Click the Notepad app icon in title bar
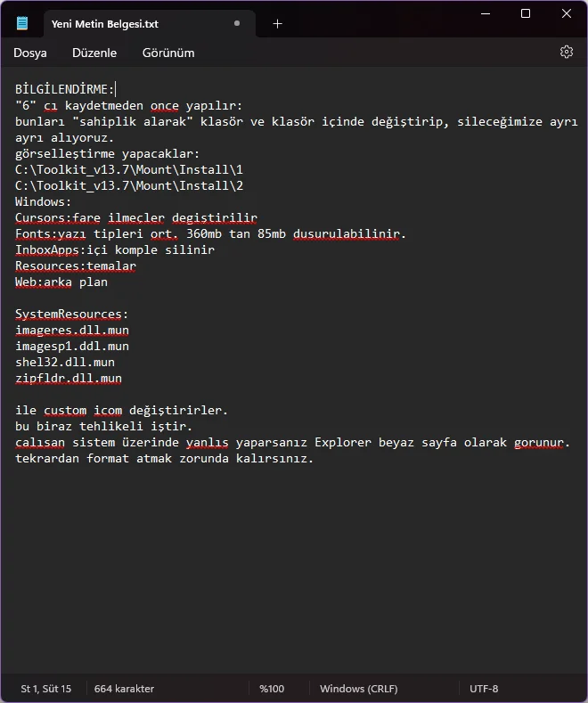 click(x=21, y=24)
